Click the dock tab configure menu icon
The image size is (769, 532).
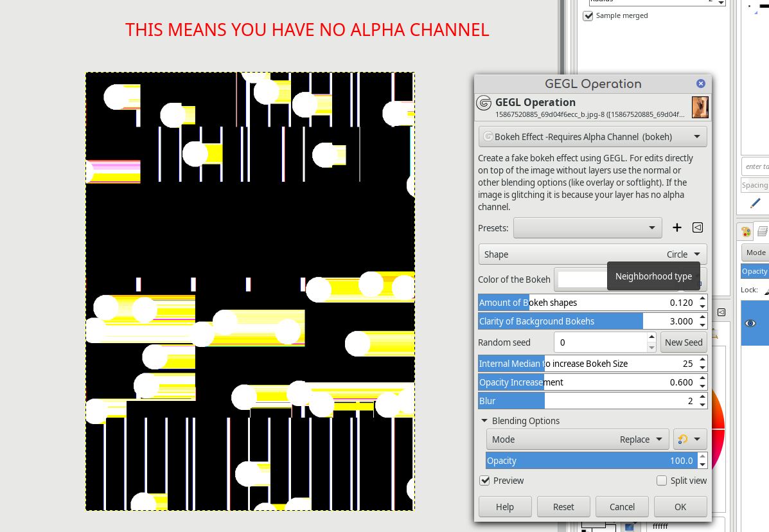[721, 312]
